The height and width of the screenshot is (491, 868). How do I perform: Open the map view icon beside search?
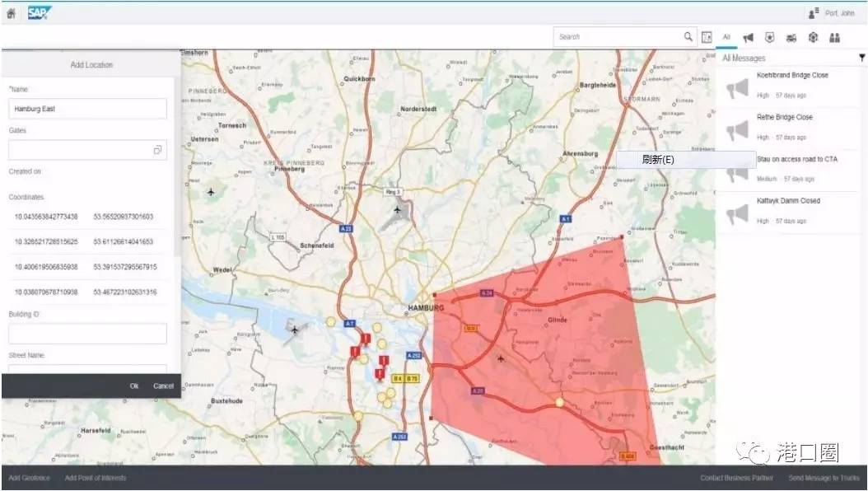click(x=707, y=37)
